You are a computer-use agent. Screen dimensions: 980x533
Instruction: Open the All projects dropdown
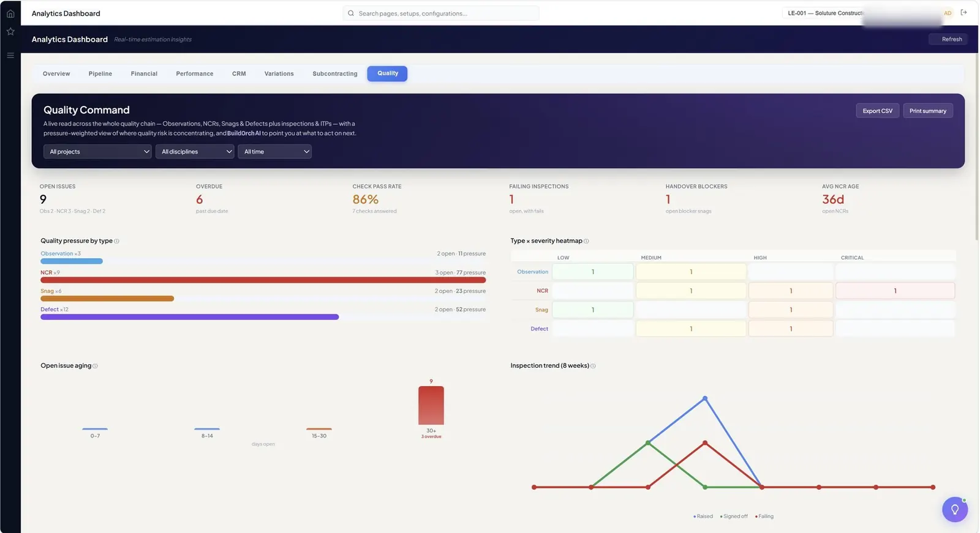tap(97, 152)
